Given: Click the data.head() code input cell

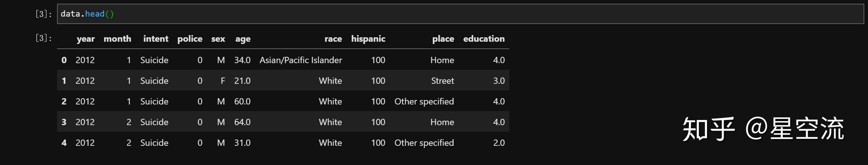Looking at the screenshot, I should 460,14.
